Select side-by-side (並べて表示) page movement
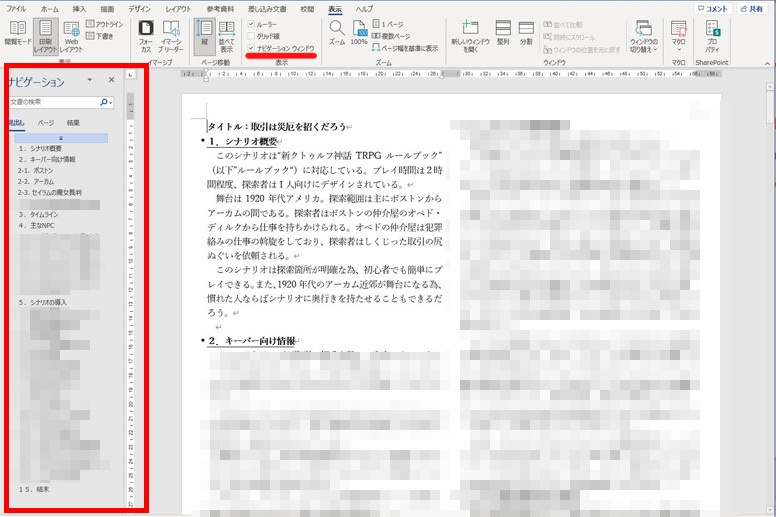776x517 pixels. click(x=227, y=37)
